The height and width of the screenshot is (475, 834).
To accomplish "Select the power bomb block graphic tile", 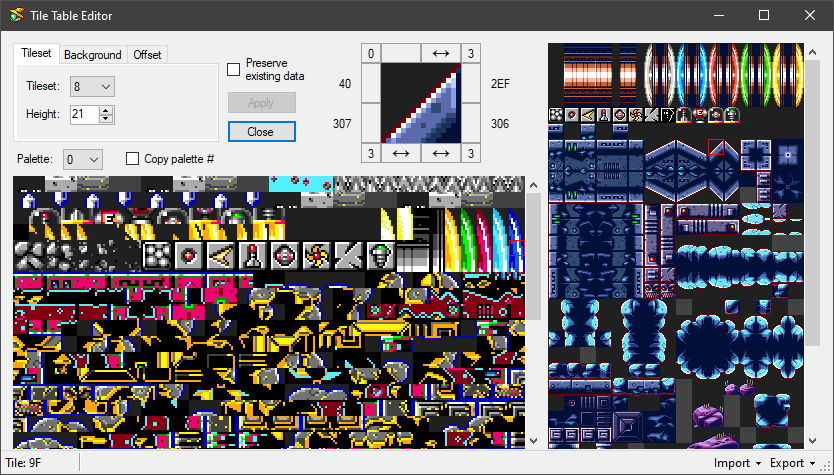I will 285,256.
